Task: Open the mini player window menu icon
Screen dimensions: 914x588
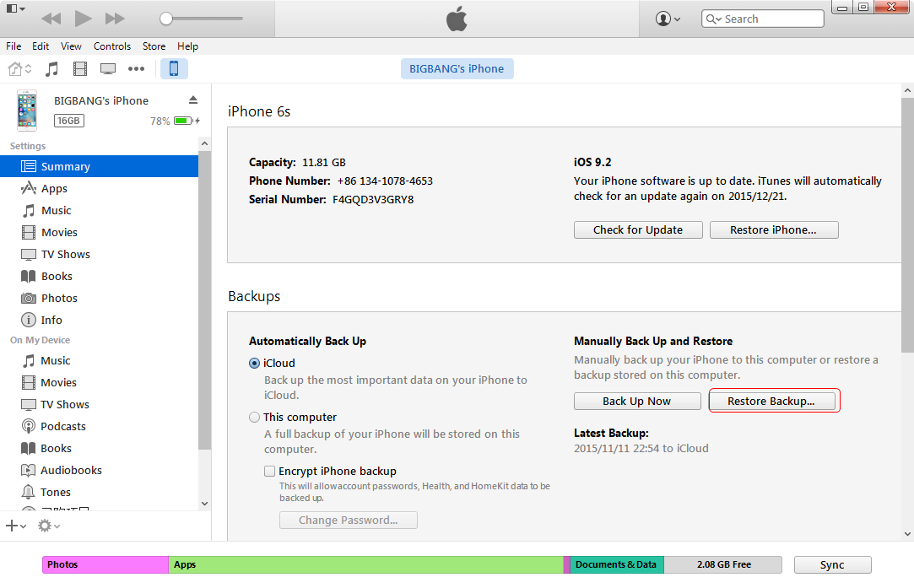Action: point(15,8)
